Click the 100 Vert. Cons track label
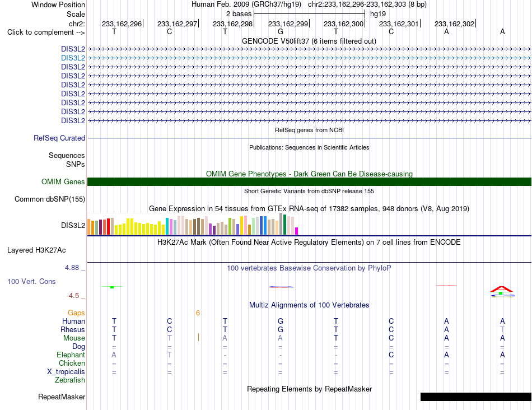 click(31, 281)
